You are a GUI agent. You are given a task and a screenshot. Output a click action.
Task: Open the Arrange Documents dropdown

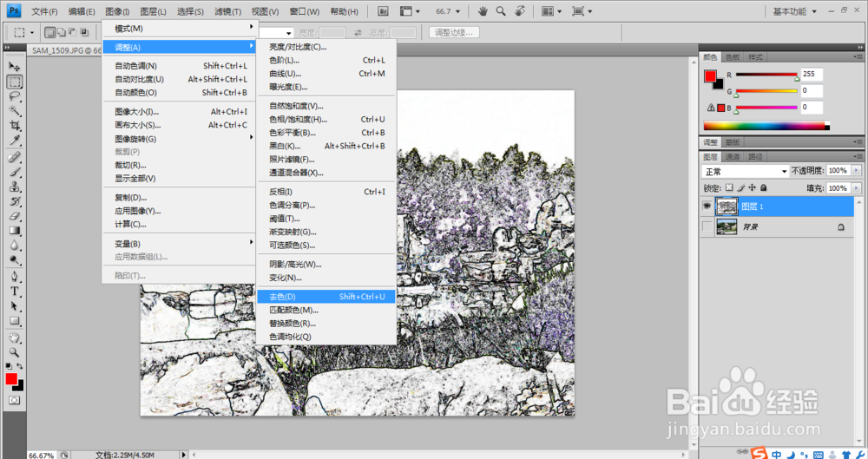pyautogui.click(x=550, y=11)
